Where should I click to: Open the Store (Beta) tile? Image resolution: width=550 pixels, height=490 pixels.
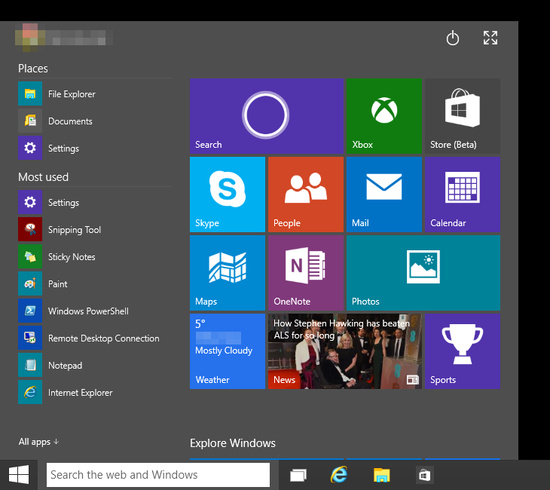pos(462,116)
